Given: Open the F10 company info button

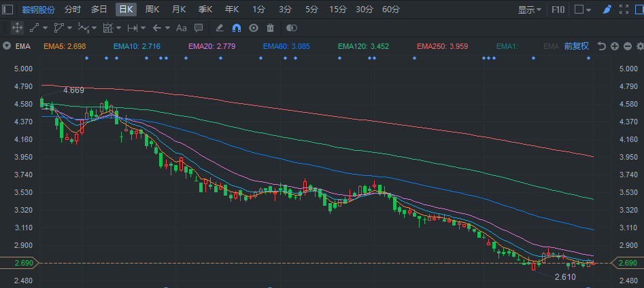Looking at the screenshot, I should 558,9.
